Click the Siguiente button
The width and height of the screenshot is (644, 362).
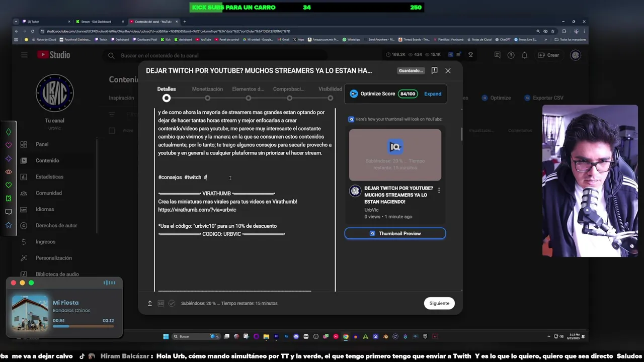tap(439, 303)
